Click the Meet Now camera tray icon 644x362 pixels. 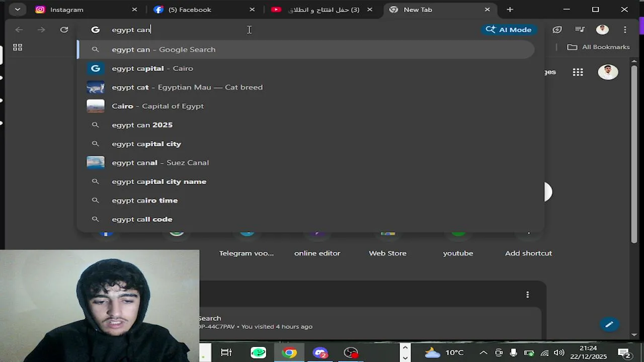click(499, 352)
